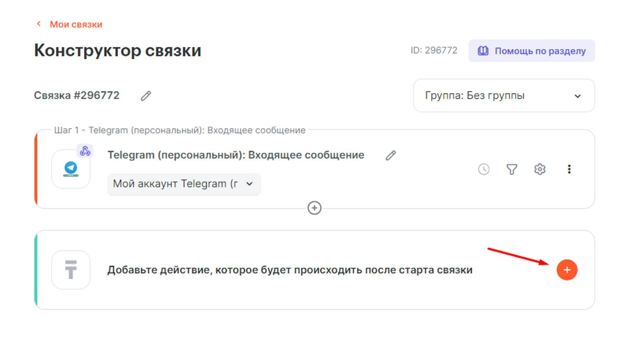
Task: Click the webhook badge on Telegram icon
Action: [85, 151]
